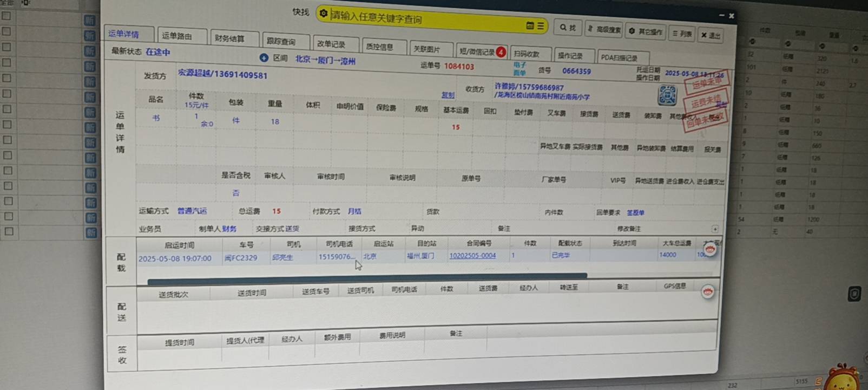Viewport: 868px width, 390px height.
Task: Click the blue plus icon beside 区间
Action: click(264, 57)
